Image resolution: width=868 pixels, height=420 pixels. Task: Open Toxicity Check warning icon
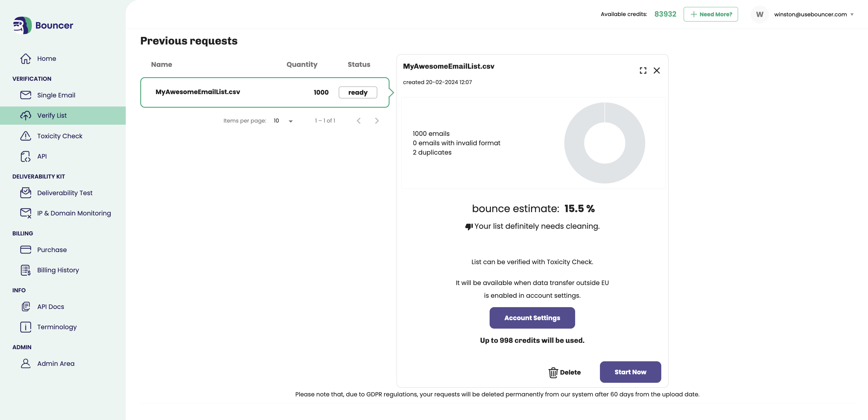pos(26,136)
